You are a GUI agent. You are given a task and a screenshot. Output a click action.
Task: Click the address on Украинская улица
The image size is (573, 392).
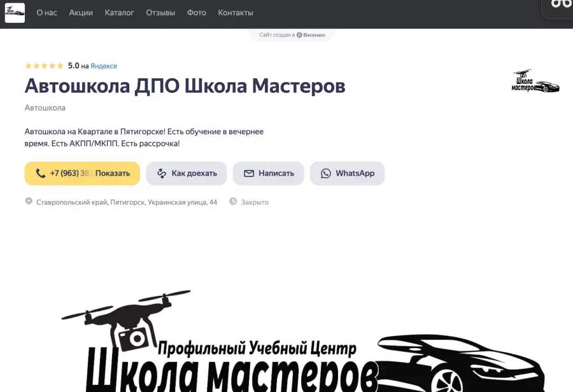click(126, 202)
